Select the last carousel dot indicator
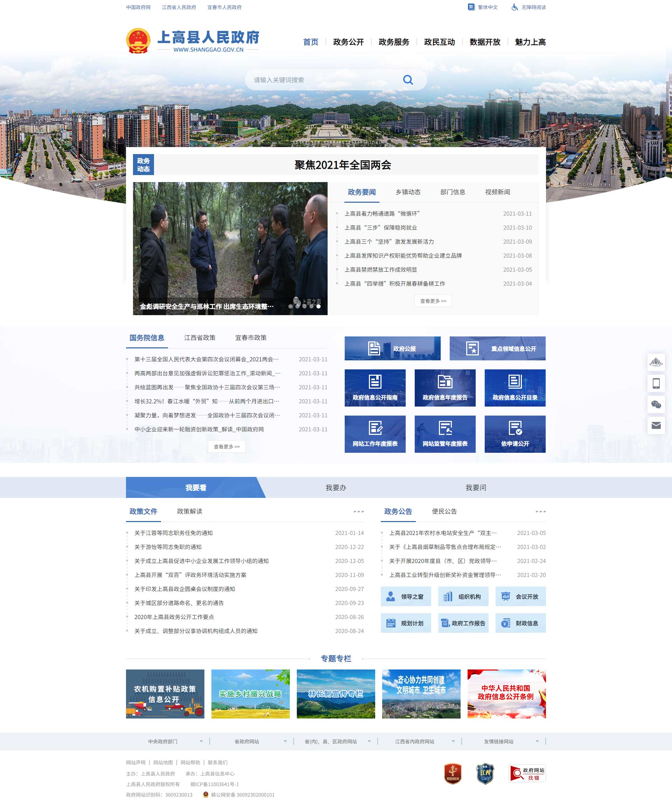The width and height of the screenshot is (672, 812). 318,306
